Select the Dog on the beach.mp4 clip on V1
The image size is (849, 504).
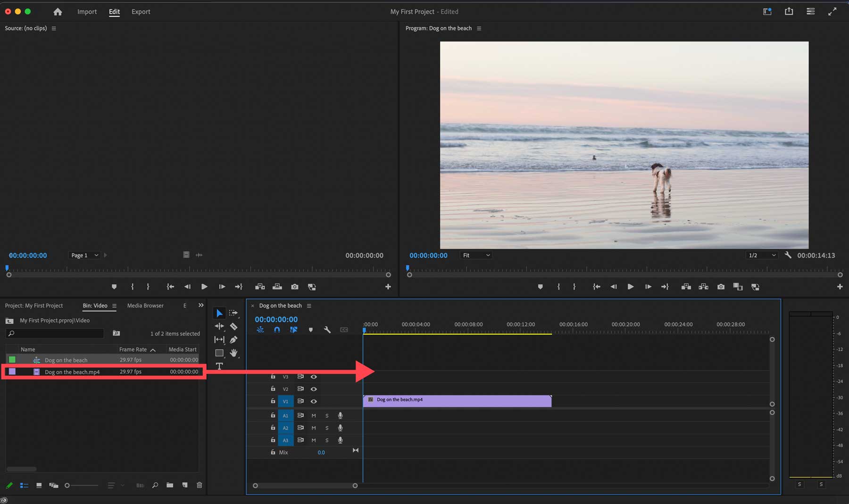458,401
